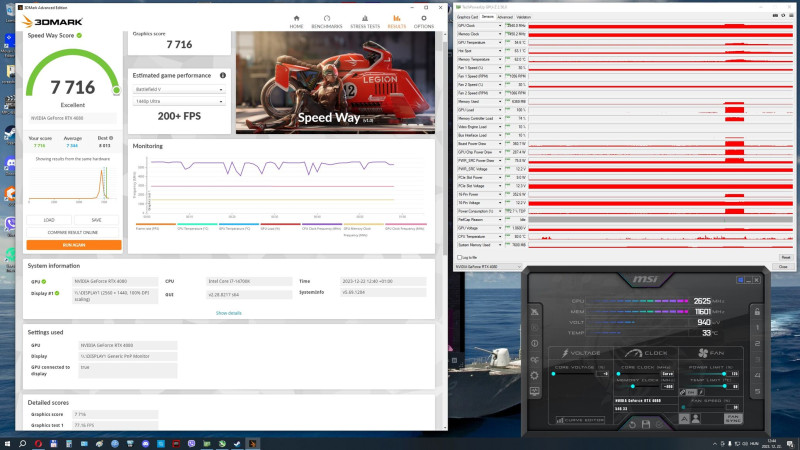The width and height of the screenshot is (800, 450).
Task: Click user-defined fan profile icon in Afterburner
Action: pos(695,418)
